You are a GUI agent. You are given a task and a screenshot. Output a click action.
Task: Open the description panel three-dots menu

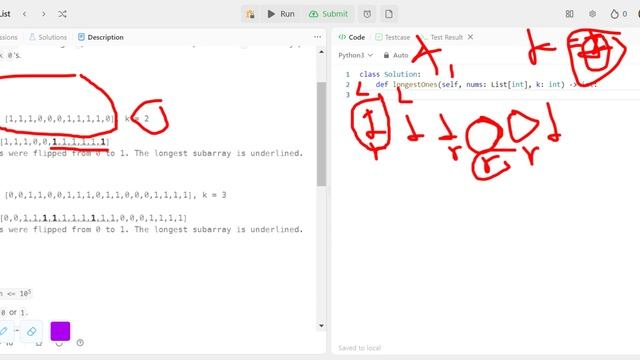pos(318,37)
